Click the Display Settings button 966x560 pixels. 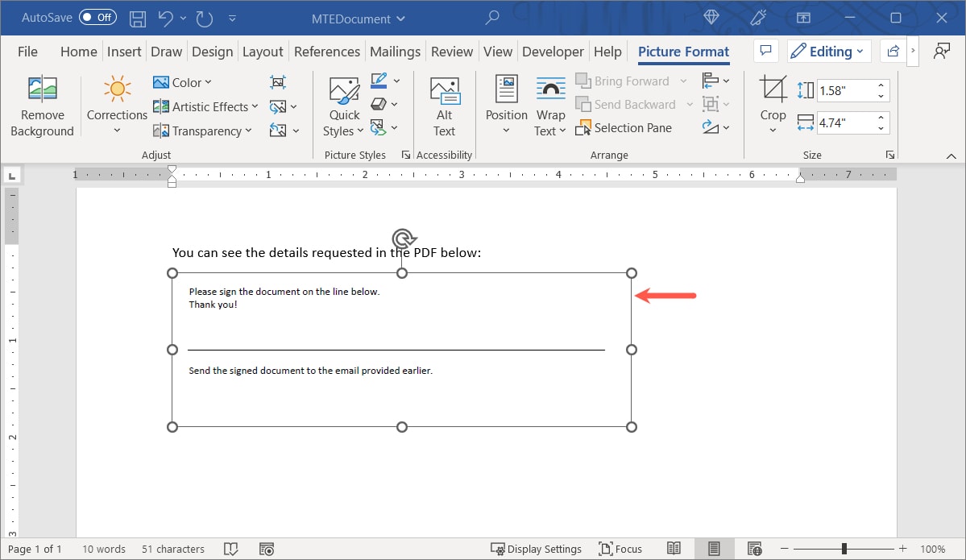[x=537, y=549]
